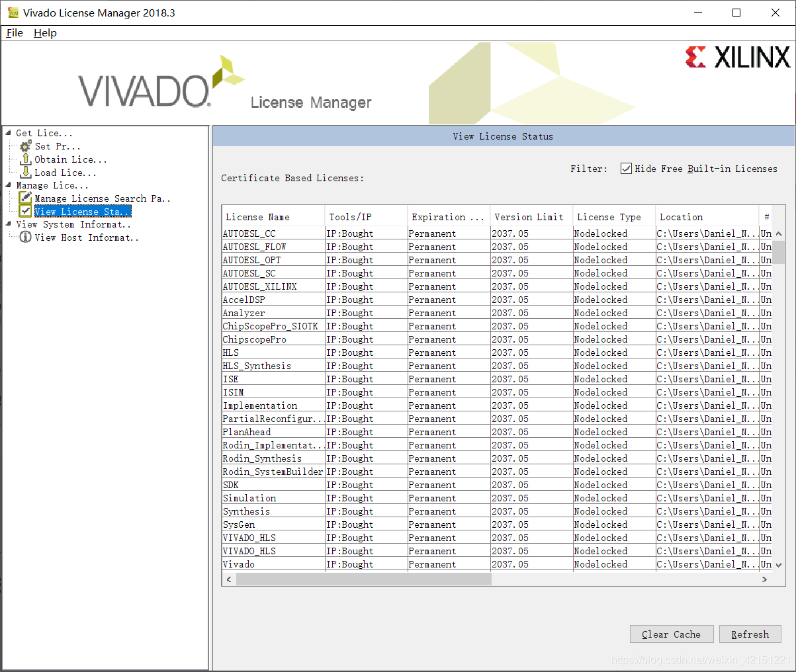The height and width of the screenshot is (672, 796).
Task: Select the Implementation license row
Action: click(497, 405)
